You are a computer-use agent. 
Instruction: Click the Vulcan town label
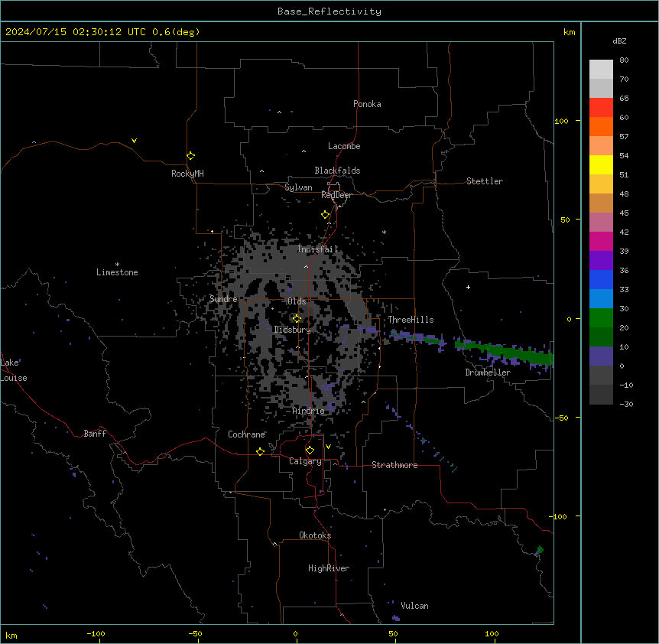tap(415, 606)
